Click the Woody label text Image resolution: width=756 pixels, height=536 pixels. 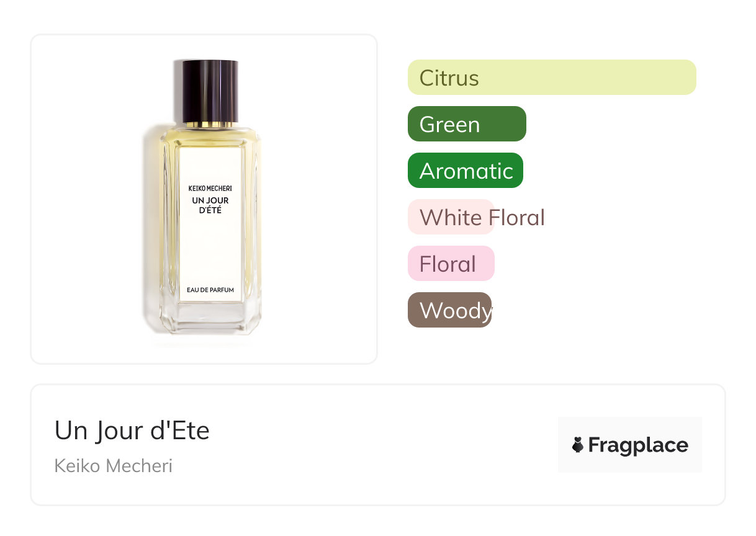click(x=456, y=311)
